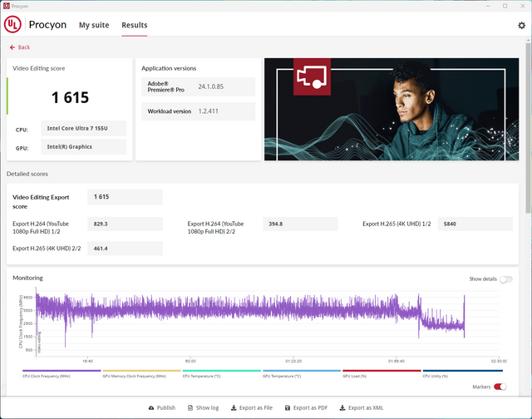The image size is (532, 419).
Task: Click the Publish cloud icon
Action: tap(151, 408)
